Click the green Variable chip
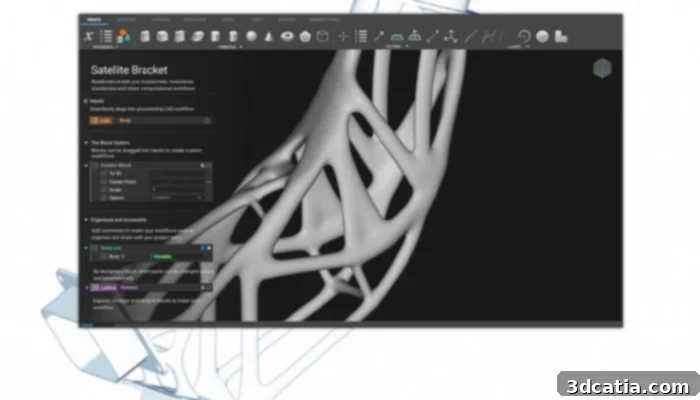Image resolution: width=700 pixels, height=400 pixels. [162, 257]
